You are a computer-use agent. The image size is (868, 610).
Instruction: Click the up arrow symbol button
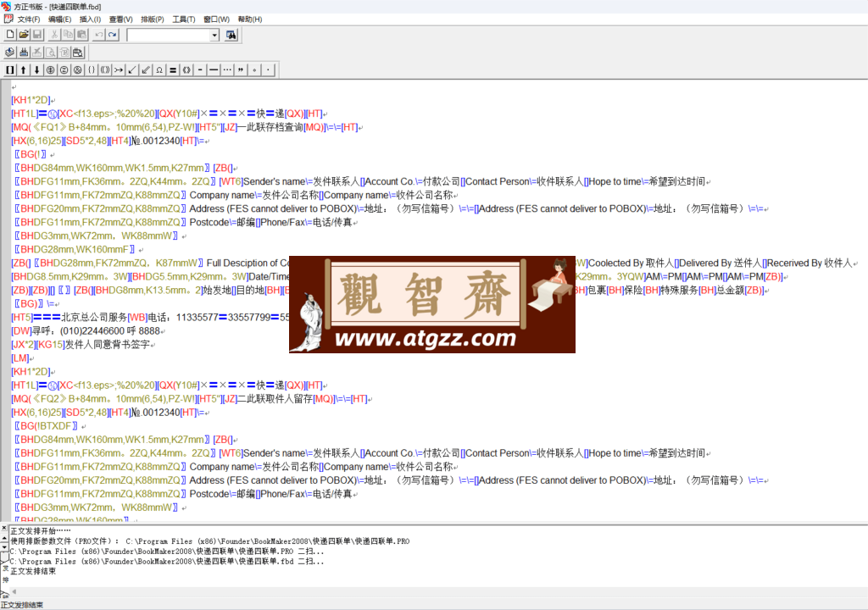[23, 69]
